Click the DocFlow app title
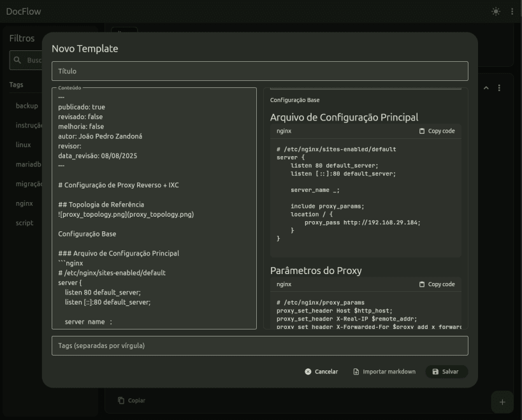The width and height of the screenshot is (522, 420). coord(24,11)
